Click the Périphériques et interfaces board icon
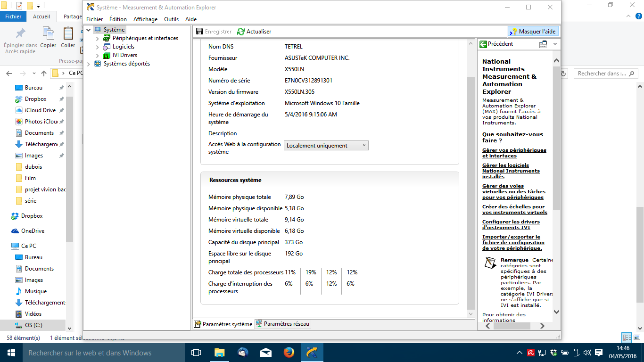This screenshot has height=362, width=644. [x=107, y=38]
